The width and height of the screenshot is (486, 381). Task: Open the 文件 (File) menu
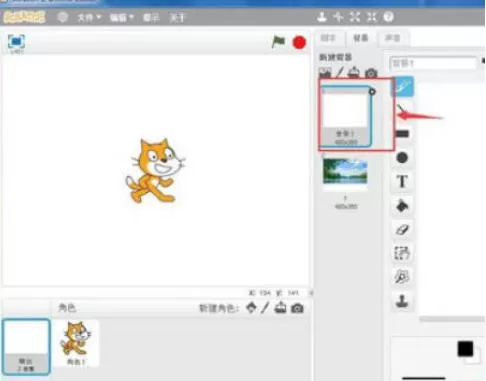coord(89,17)
